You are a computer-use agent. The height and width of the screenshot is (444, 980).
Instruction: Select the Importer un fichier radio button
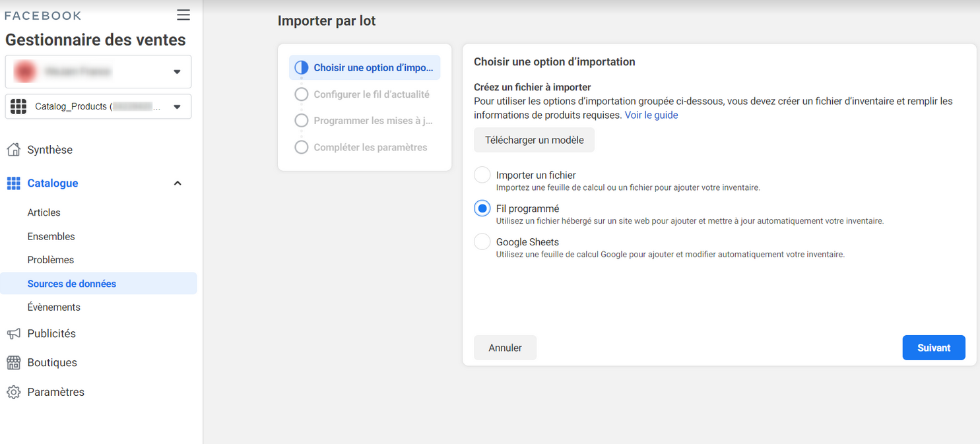[482, 175]
